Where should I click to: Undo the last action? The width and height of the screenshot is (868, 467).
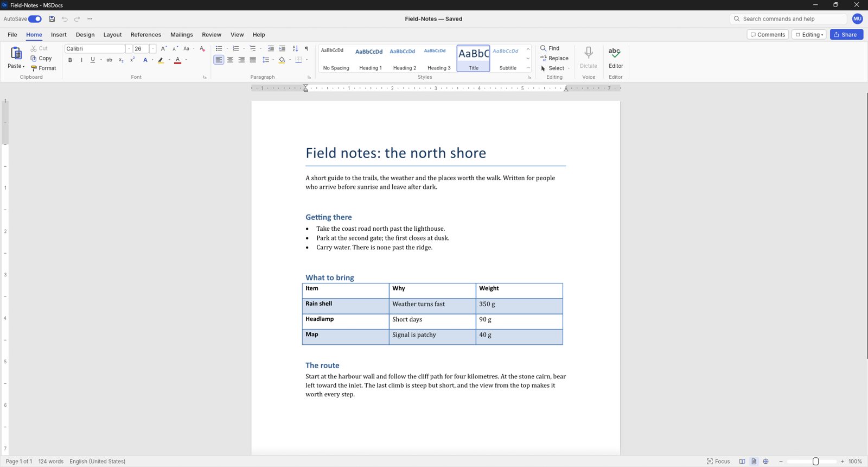pyautogui.click(x=65, y=19)
